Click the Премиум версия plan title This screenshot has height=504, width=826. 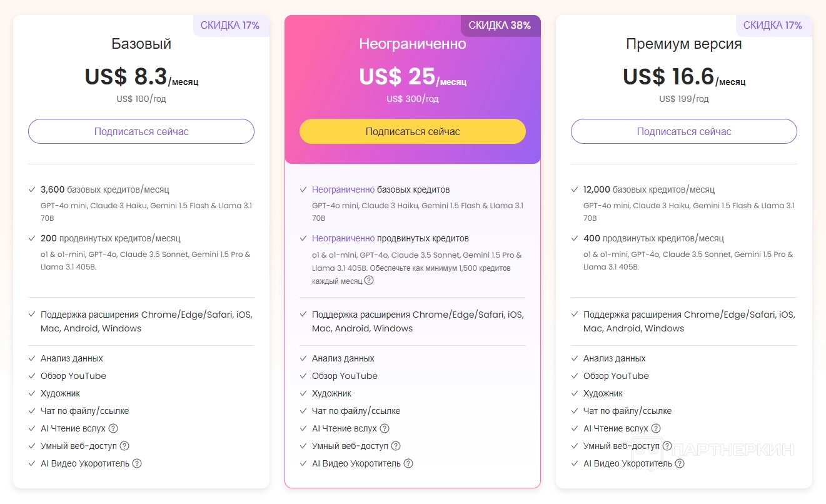(x=684, y=44)
